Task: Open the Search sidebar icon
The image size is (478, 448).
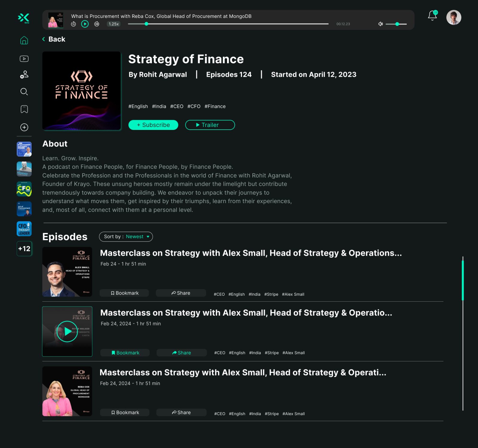Action: click(24, 91)
